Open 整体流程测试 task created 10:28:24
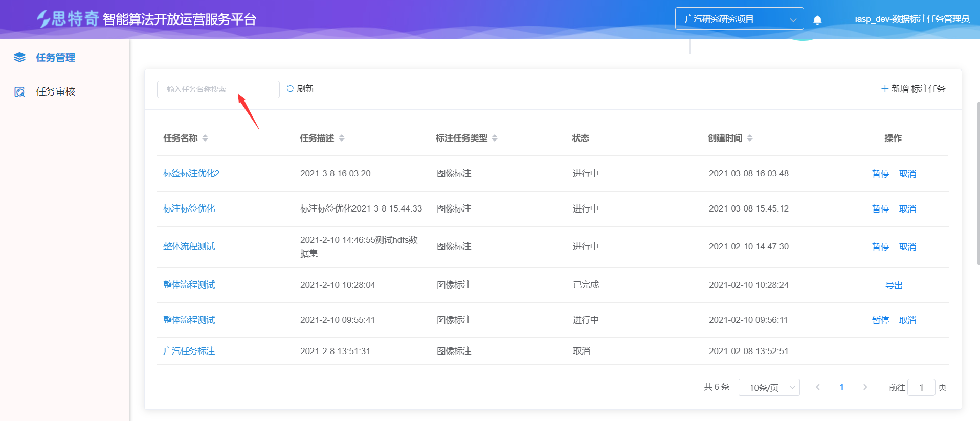 coord(189,285)
